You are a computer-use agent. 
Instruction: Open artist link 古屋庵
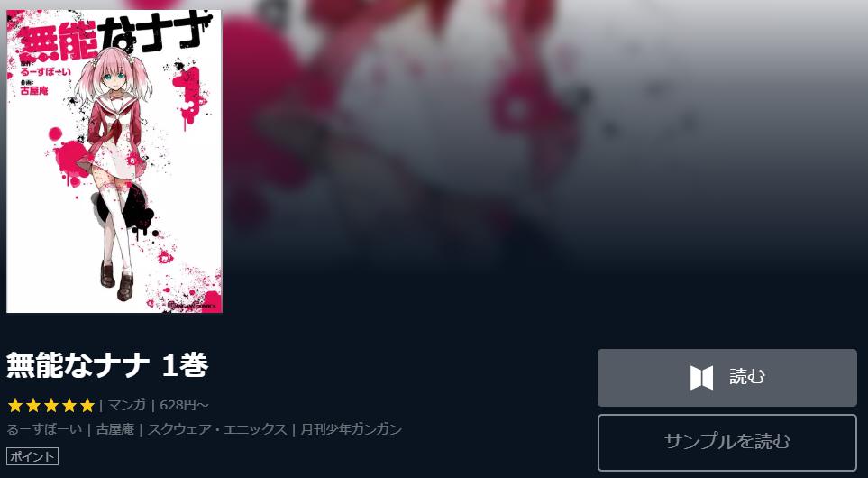pos(114,429)
